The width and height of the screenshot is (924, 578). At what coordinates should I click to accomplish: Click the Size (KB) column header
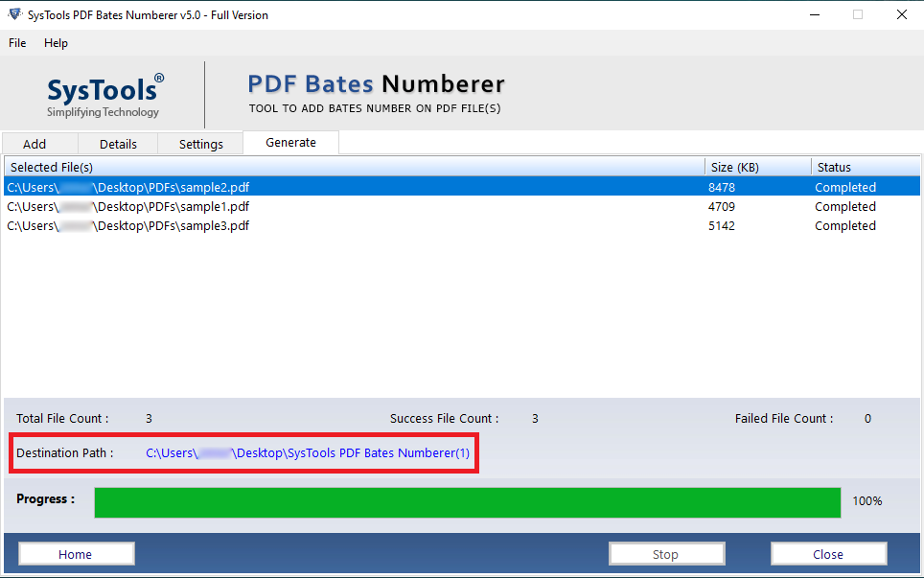pyautogui.click(x=758, y=167)
